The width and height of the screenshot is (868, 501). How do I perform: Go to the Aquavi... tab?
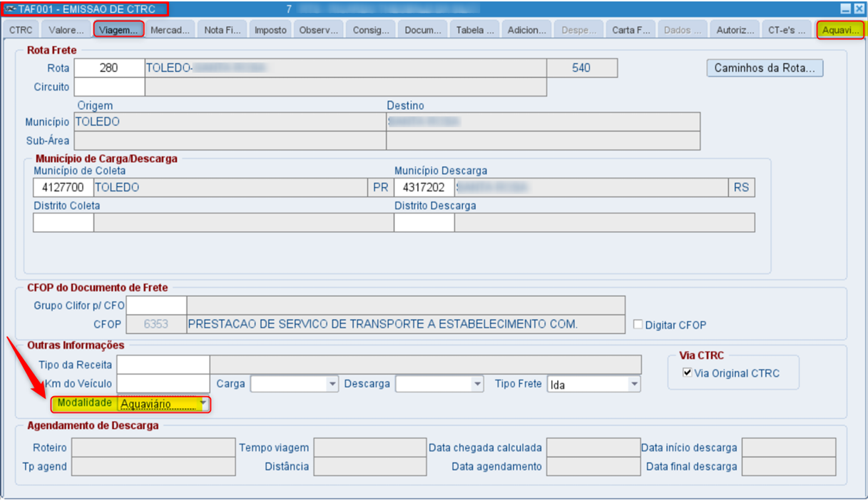coord(841,30)
